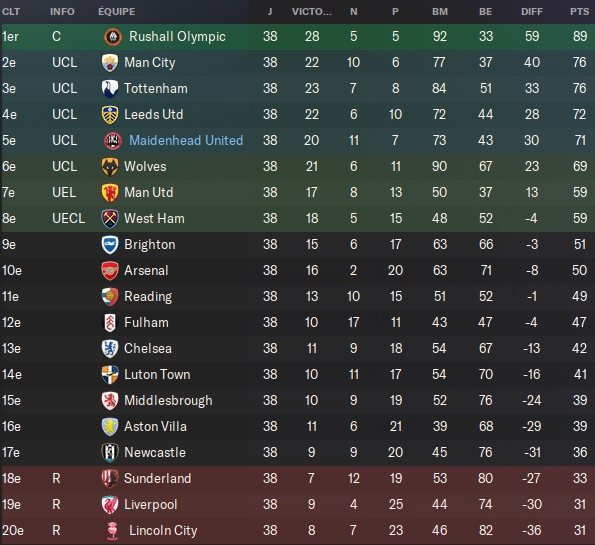
Task: Open the Maidenhead United team link
Action: tap(186, 140)
